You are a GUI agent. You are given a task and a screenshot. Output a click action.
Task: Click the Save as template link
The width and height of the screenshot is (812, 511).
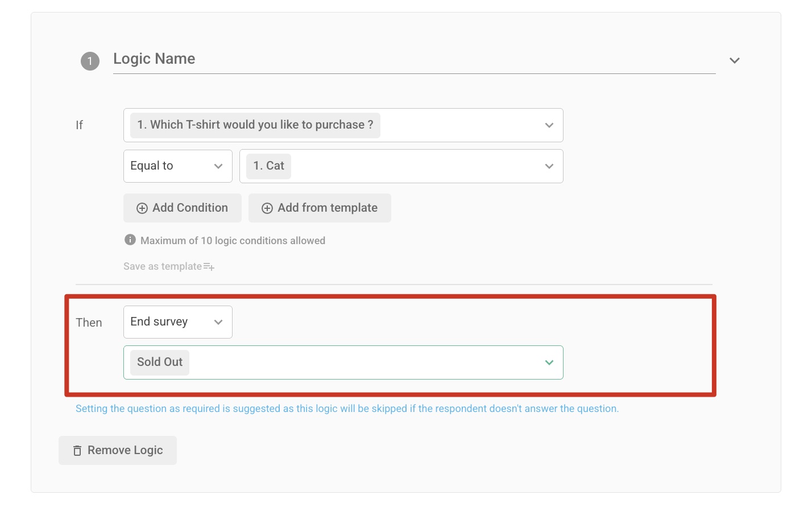(x=162, y=266)
